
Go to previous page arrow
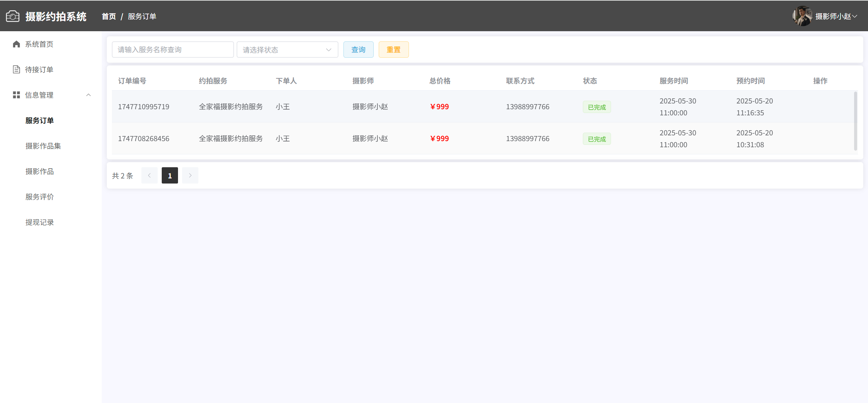coord(149,175)
